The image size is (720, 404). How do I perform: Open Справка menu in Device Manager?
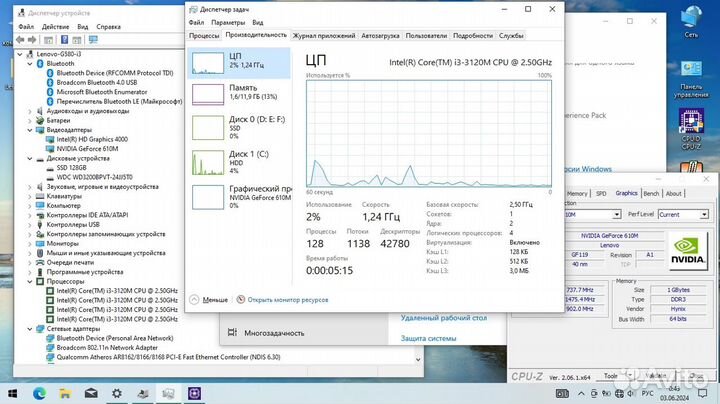[x=109, y=27]
